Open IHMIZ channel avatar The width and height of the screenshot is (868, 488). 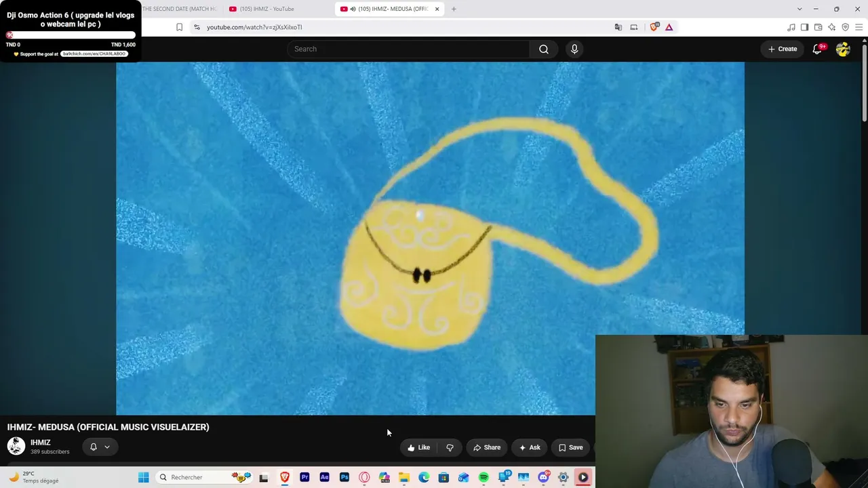(x=16, y=446)
